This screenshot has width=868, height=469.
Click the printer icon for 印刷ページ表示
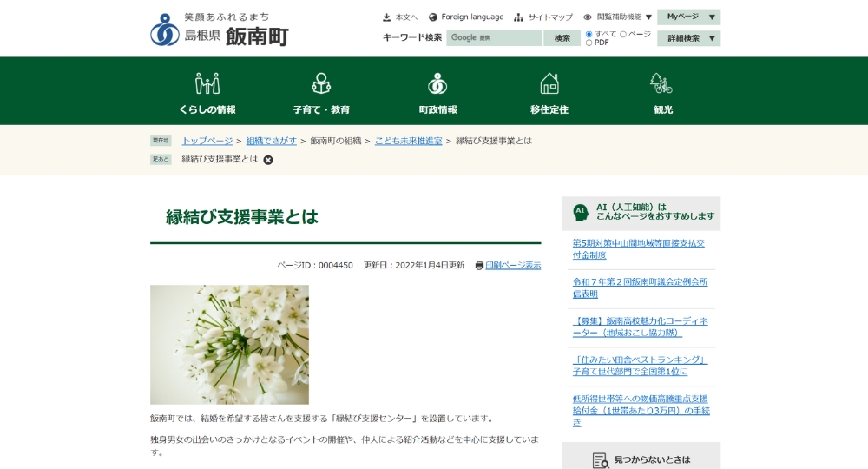(479, 266)
